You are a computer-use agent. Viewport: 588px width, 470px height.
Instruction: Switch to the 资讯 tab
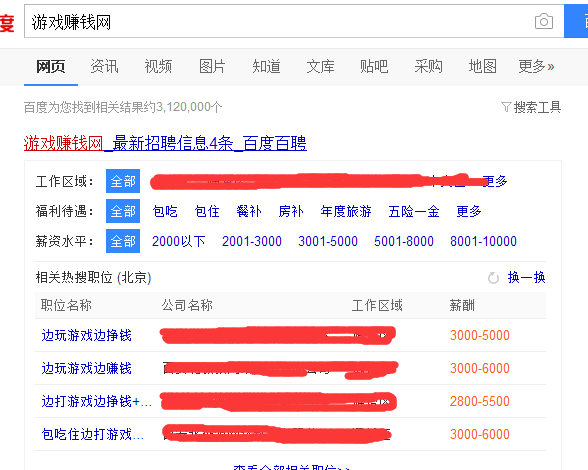(x=104, y=66)
